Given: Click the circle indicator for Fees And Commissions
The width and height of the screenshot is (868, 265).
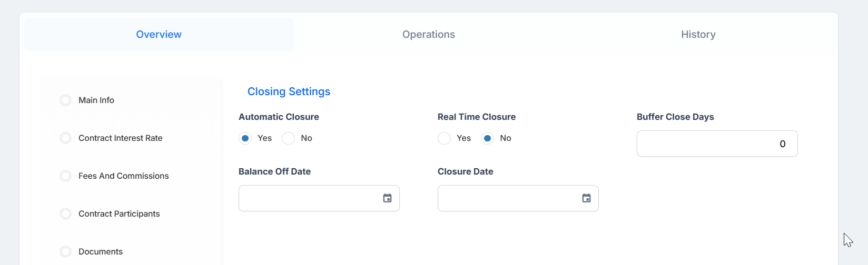Looking at the screenshot, I should click(x=65, y=176).
